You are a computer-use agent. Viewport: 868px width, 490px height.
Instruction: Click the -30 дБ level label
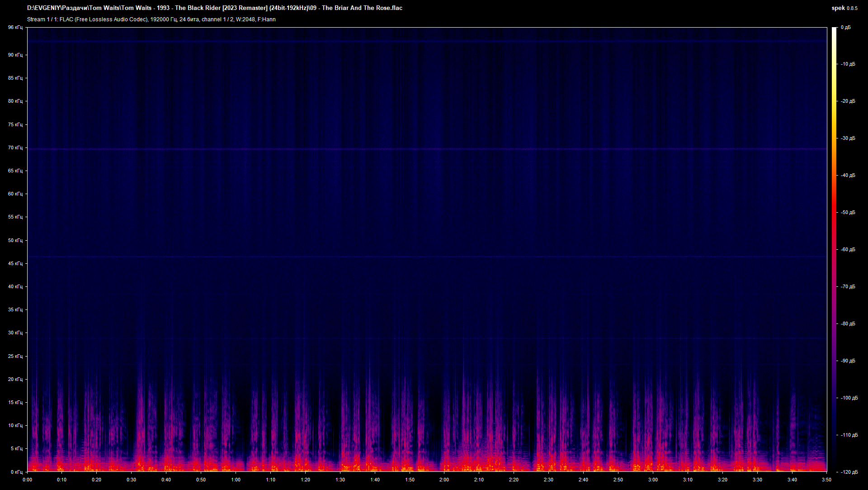tap(848, 138)
